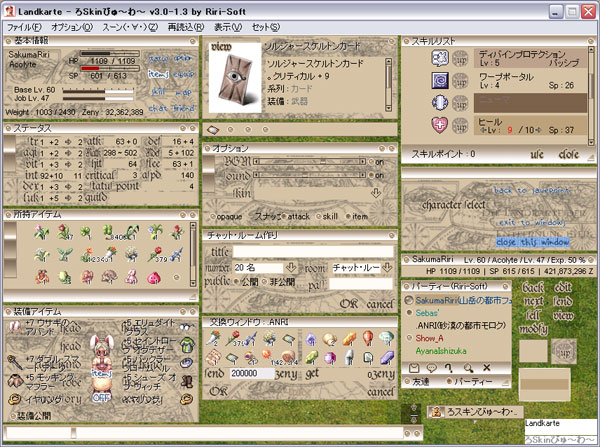Click the skill list scroll-up arrow
The width and height of the screenshot is (600, 447).
pyautogui.click(x=591, y=51)
